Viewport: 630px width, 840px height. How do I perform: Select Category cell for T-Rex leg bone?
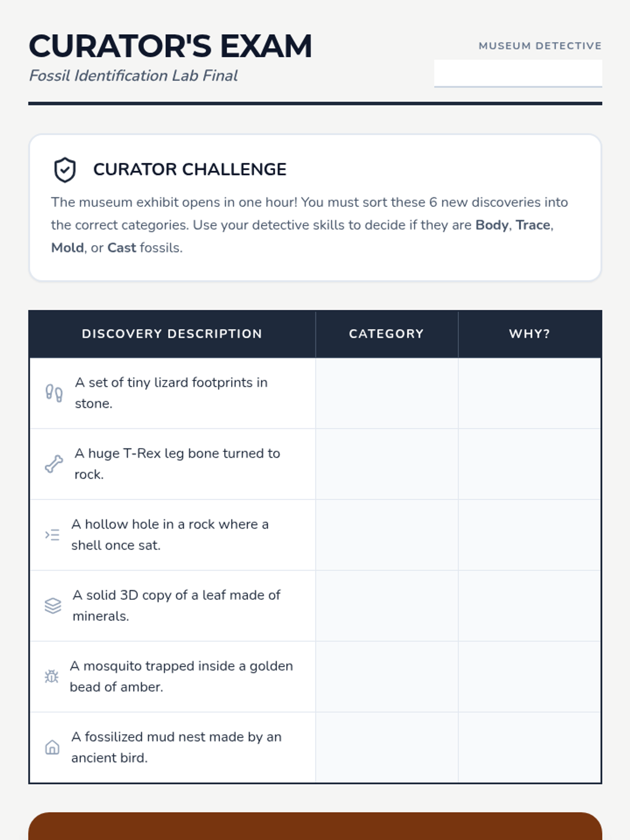coord(387,464)
